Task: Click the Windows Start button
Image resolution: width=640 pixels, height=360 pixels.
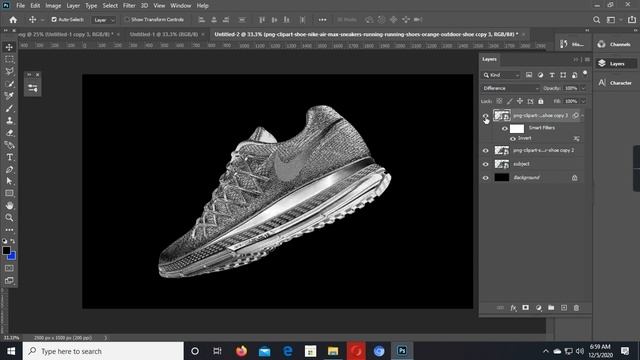Action: (x=11, y=351)
